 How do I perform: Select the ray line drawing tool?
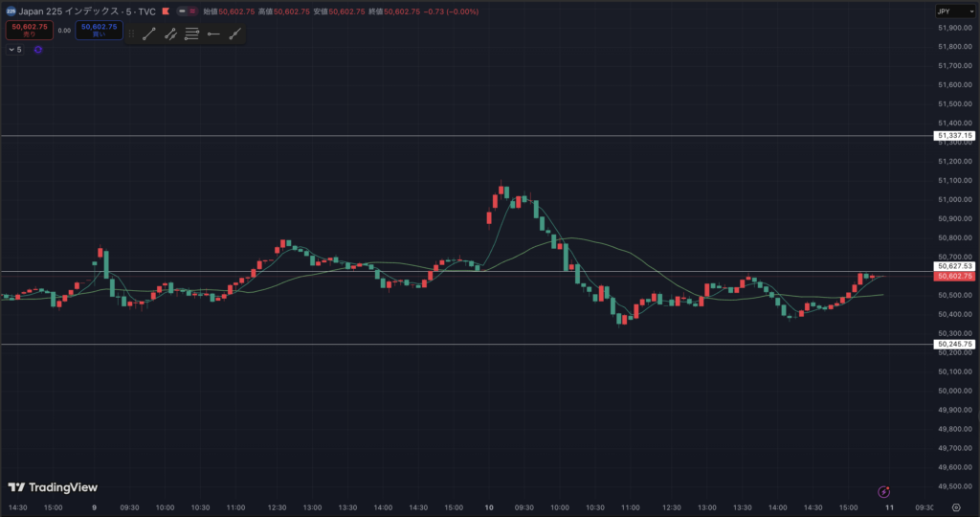(x=234, y=34)
